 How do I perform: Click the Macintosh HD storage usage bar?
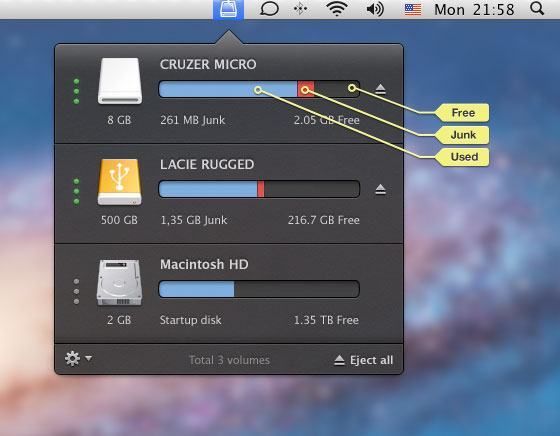(259, 289)
